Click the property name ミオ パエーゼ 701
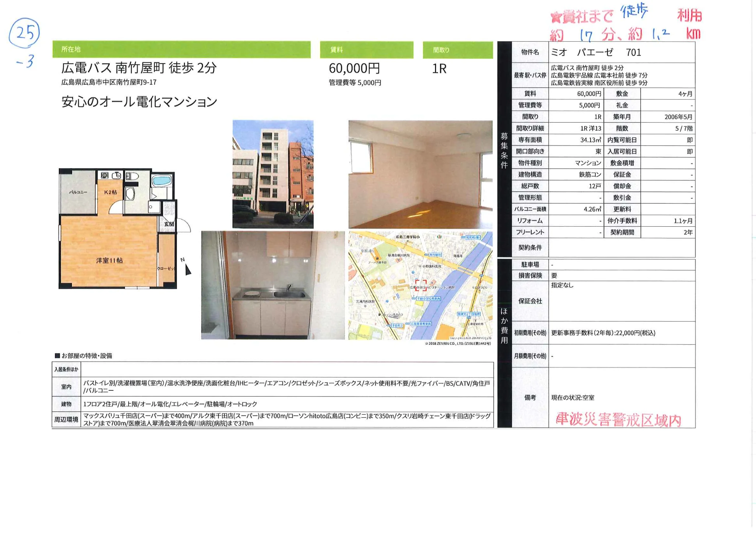This screenshot has height=535, width=756. click(x=596, y=53)
